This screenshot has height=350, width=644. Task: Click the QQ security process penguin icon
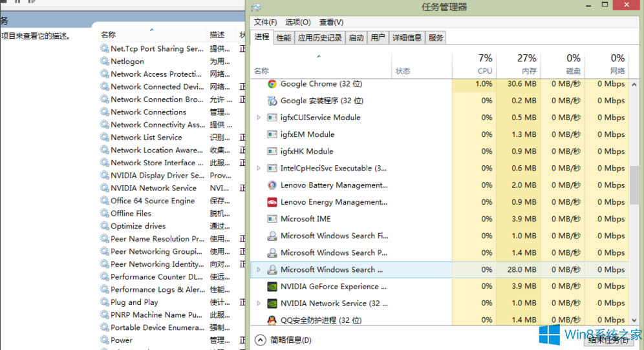(272, 320)
